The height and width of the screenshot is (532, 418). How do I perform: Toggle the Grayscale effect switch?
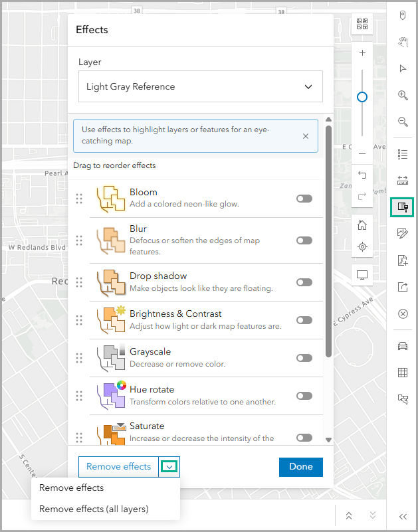click(x=304, y=358)
